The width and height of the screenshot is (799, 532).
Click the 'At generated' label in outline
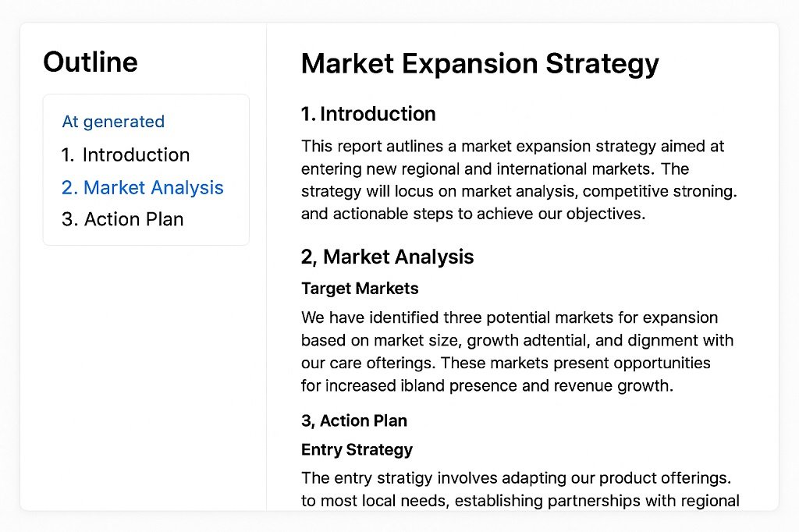(113, 122)
